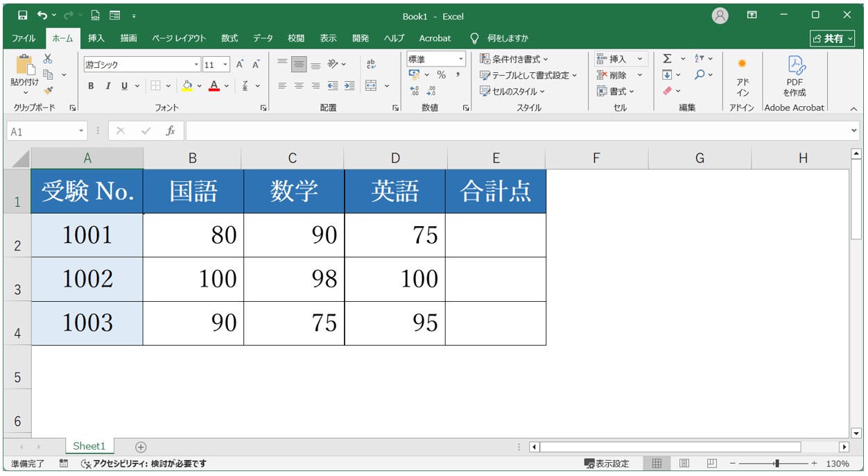Switch to Page Layout view in status bar
Viewport: 868px width, 476px height.
pyautogui.click(x=684, y=464)
